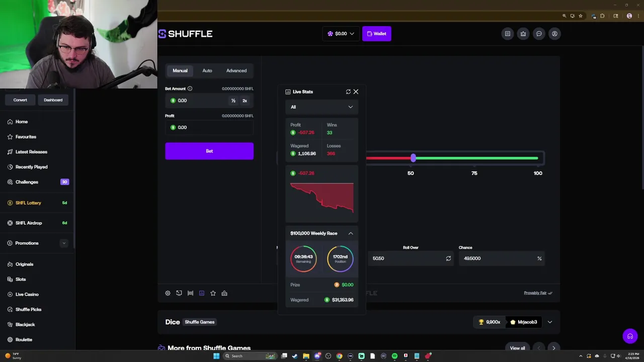Viewport: 644px width, 362px height.
Task: Open Steam from the taskbar
Action: pyautogui.click(x=295, y=356)
